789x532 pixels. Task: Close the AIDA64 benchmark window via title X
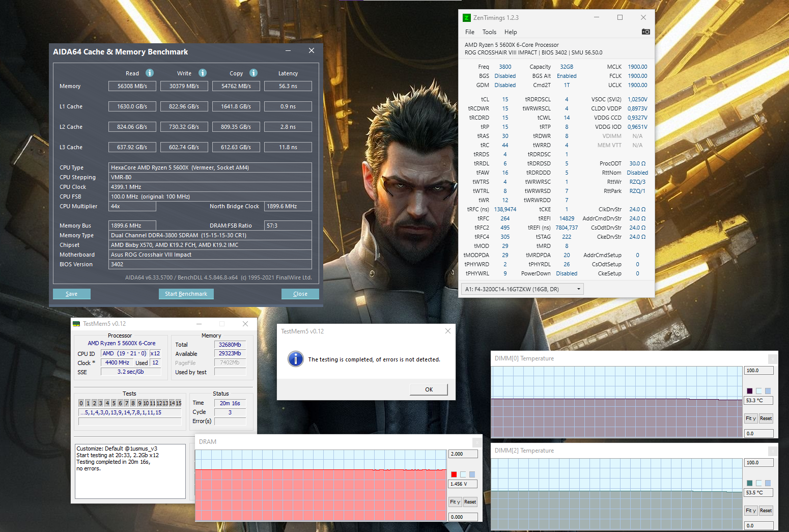click(312, 51)
